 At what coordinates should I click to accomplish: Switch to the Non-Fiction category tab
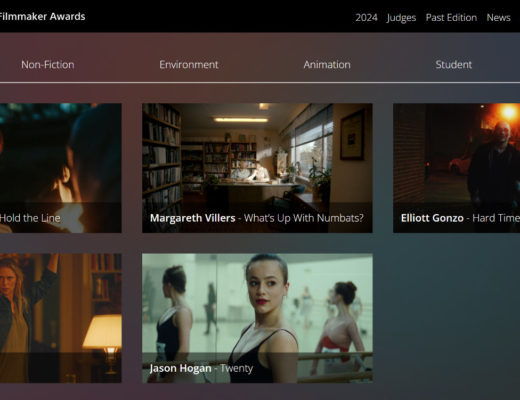tap(48, 64)
